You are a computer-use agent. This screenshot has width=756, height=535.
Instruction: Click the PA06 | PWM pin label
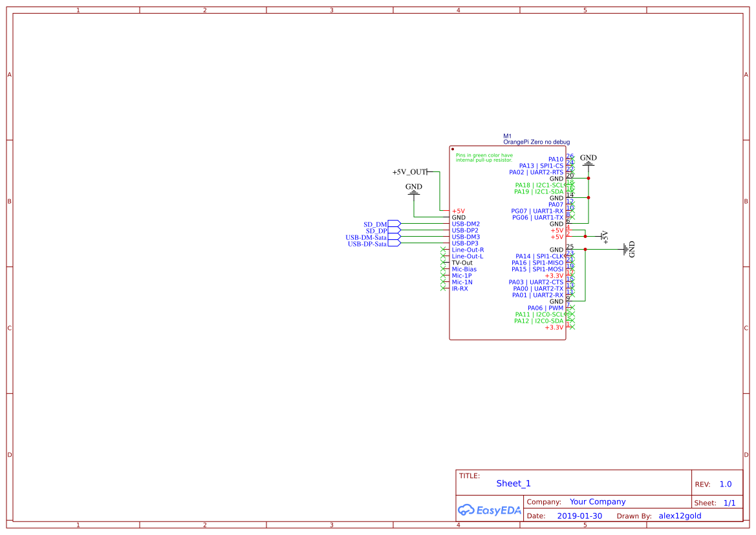tap(546, 307)
